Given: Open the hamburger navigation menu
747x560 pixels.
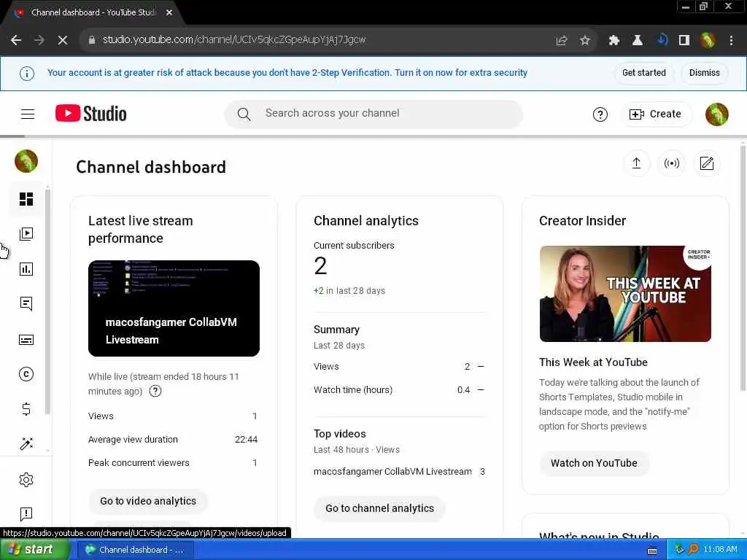Looking at the screenshot, I should coord(28,114).
